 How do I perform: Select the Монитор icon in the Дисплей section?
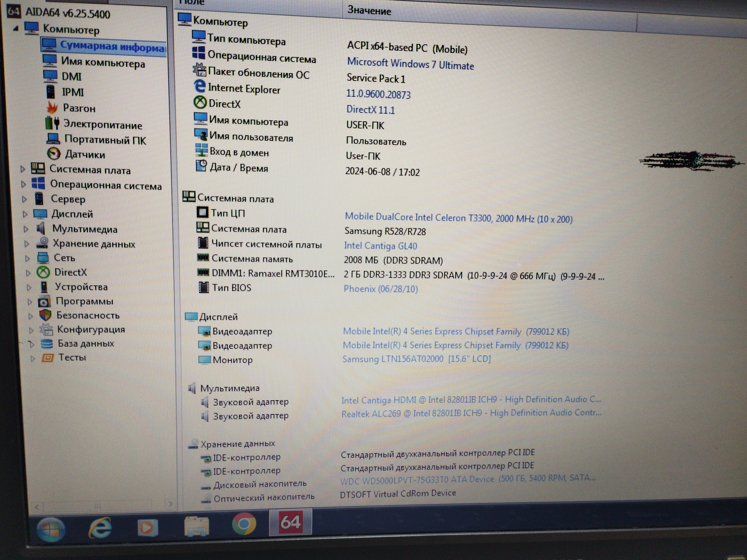204,359
